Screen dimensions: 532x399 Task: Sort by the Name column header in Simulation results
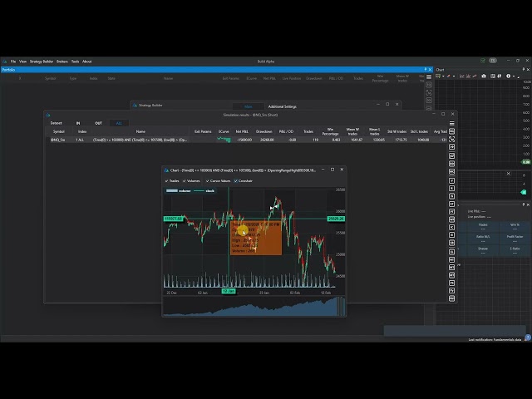[x=140, y=131]
